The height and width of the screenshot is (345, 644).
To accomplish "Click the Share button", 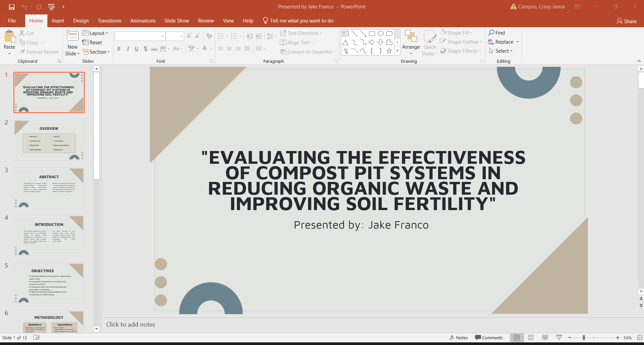I will pyautogui.click(x=627, y=21).
